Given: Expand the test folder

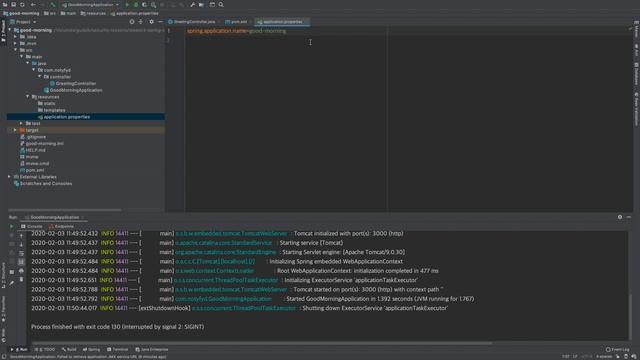Looking at the screenshot, I should point(22,123).
